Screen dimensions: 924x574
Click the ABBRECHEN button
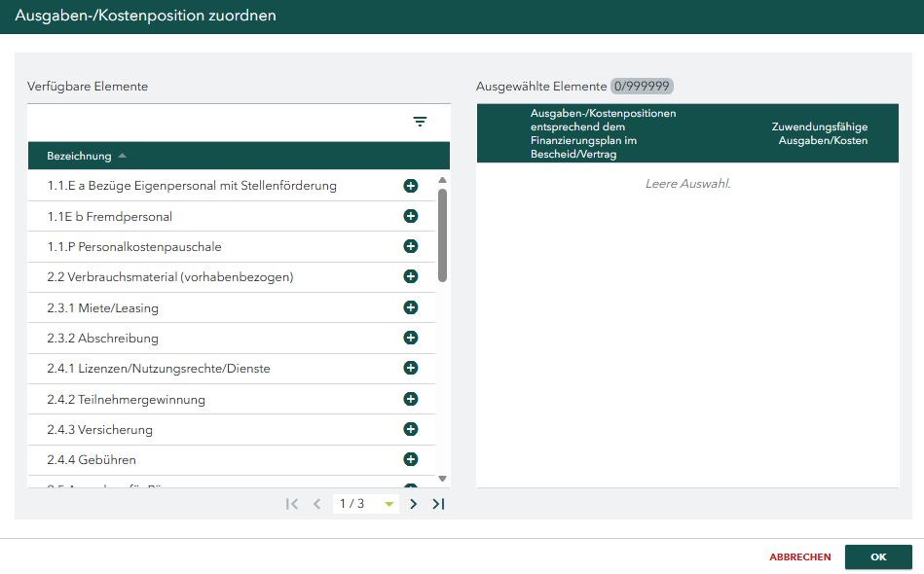[799, 556]
